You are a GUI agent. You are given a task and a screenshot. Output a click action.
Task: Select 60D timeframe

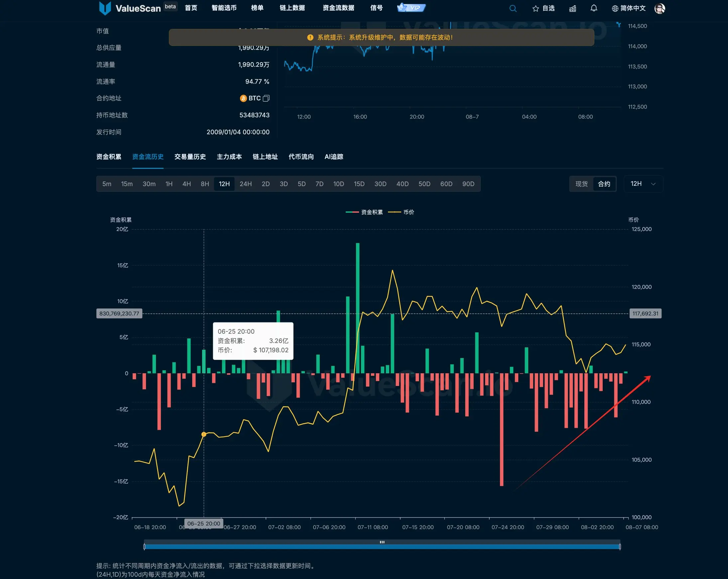coord(446,184)
